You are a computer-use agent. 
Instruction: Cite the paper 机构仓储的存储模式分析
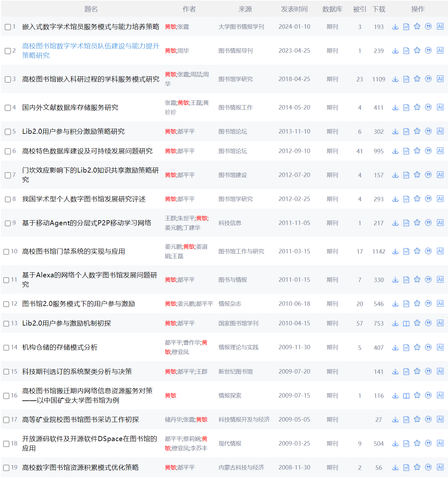coord(428,347)
